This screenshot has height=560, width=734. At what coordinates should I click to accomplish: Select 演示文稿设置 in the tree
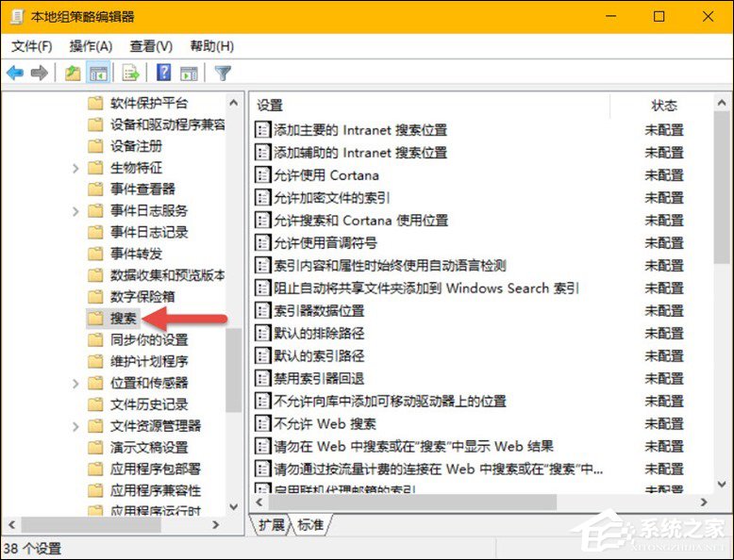[x=149, y=447]
